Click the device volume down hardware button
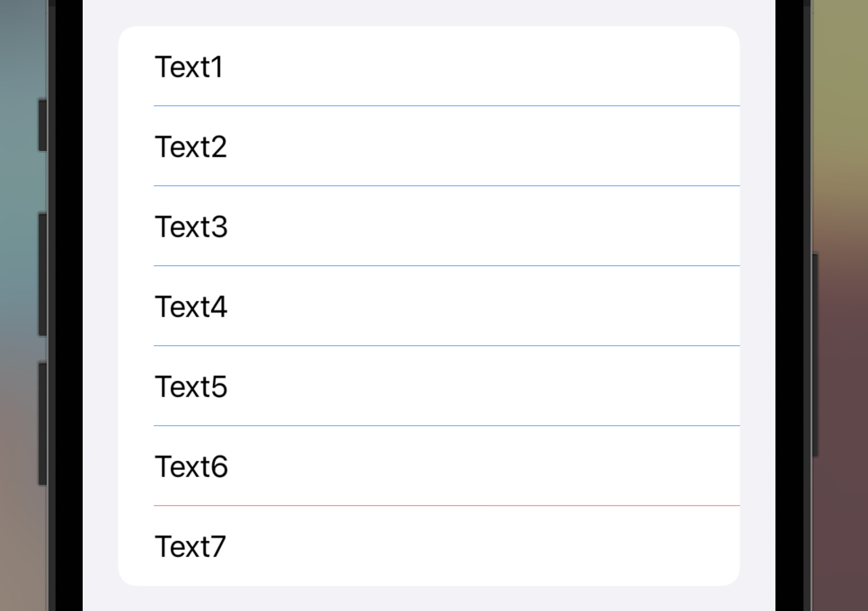 coord(42,424)
